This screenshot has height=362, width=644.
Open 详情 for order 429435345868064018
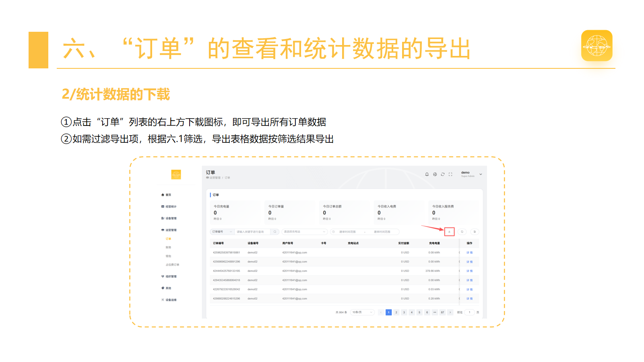click(469, 280)
